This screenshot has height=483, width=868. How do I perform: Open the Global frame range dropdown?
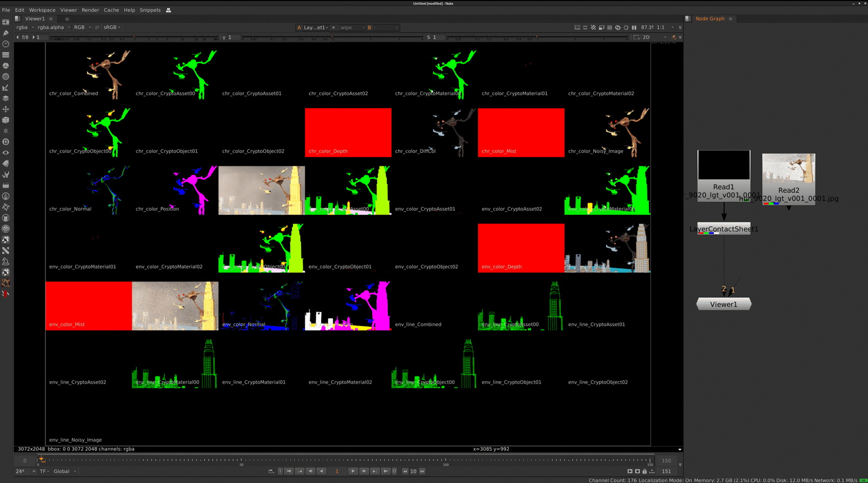pos(65,471)
